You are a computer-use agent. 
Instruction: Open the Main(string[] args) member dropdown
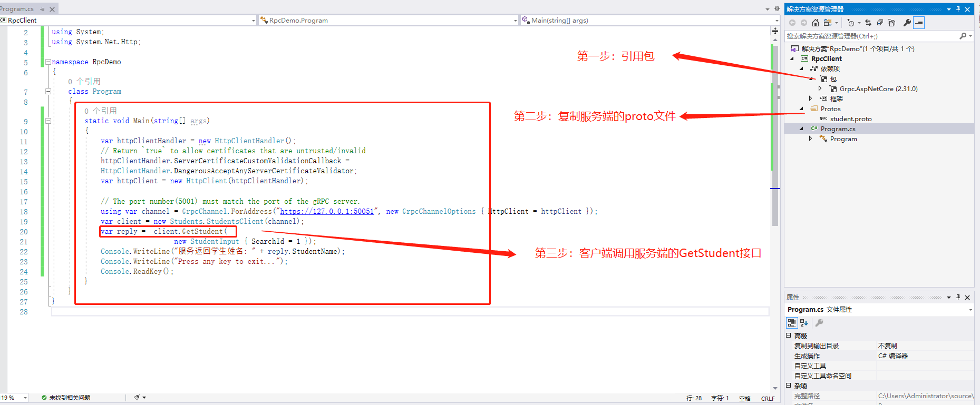[777, 21]
